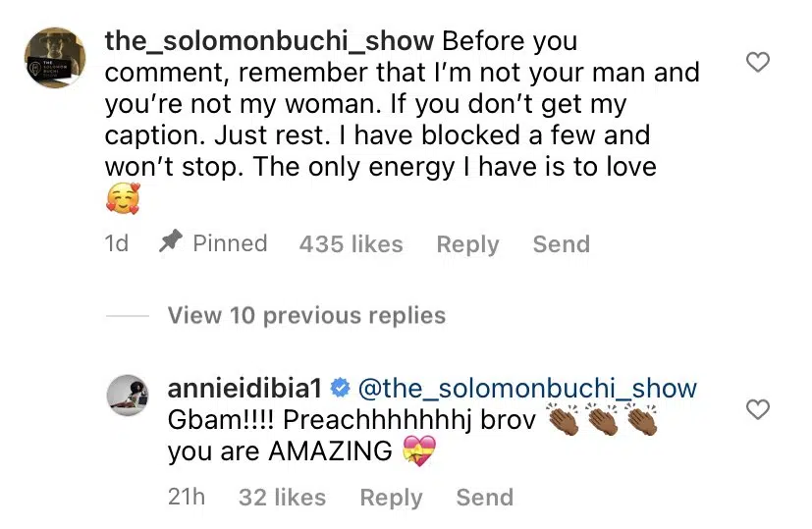Click the blue verified badge next to annieidibia1
This screenshot has width=812, height=529.
[342, 389]
